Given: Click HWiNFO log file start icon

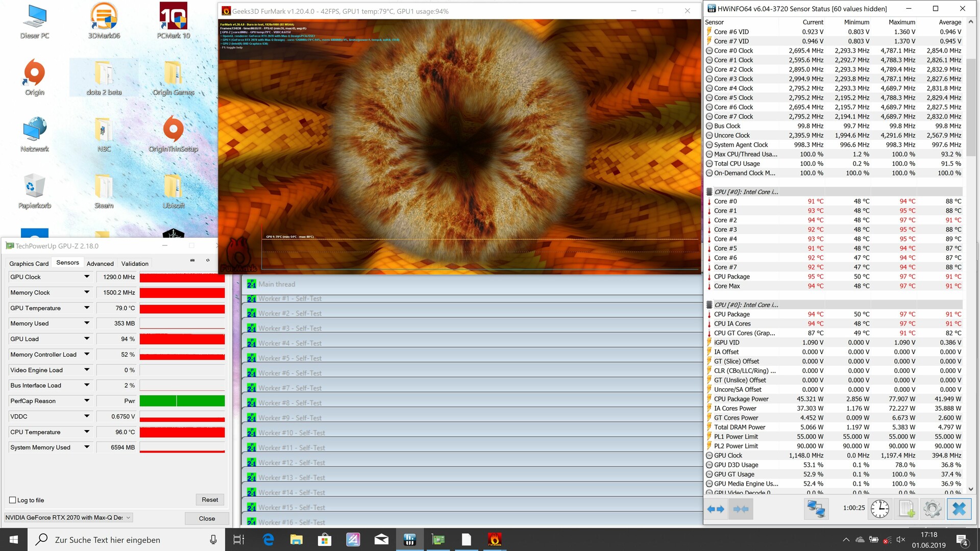Looking at the screenshot, I should (906, 509).
